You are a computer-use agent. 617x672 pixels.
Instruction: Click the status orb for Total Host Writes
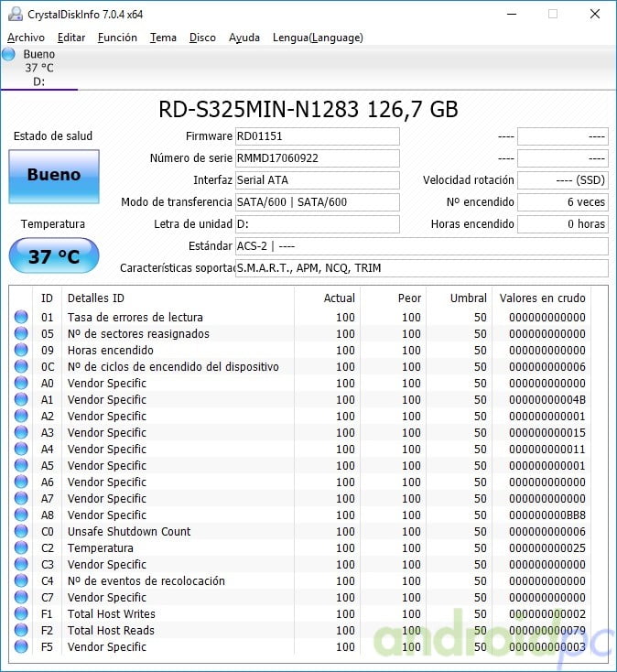point(21,614)
